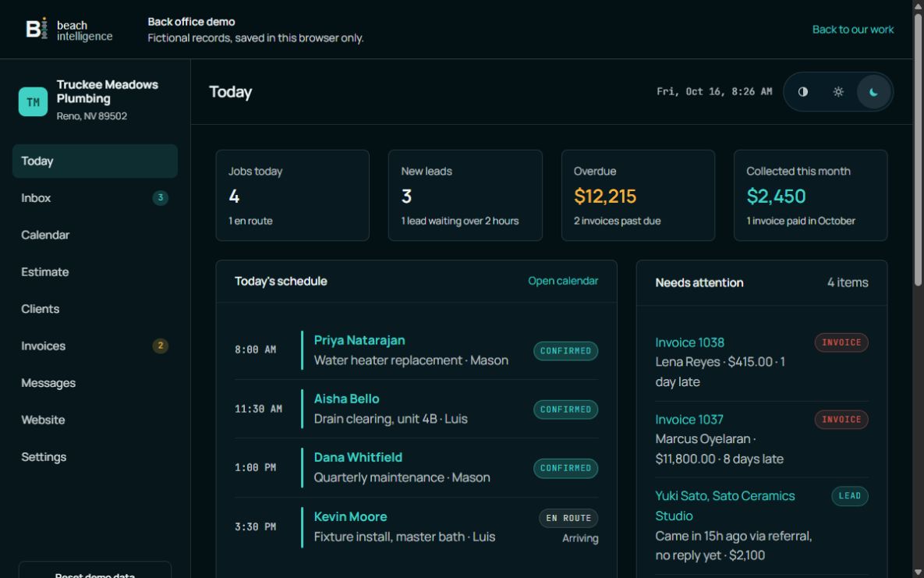This screenshot has width=924, height=578.
Task: Open the Yuki Sato, Sato Ceramics Studio lead
Action: 725,506
